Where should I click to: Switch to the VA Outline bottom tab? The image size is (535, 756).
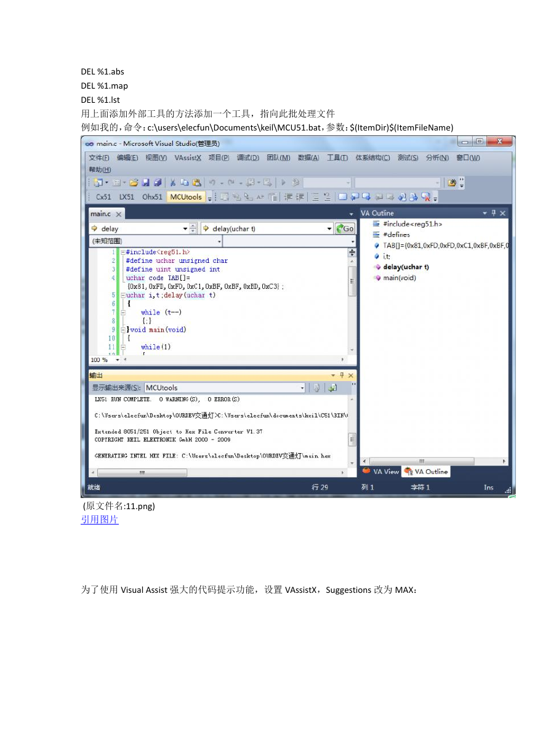(426, 472)
